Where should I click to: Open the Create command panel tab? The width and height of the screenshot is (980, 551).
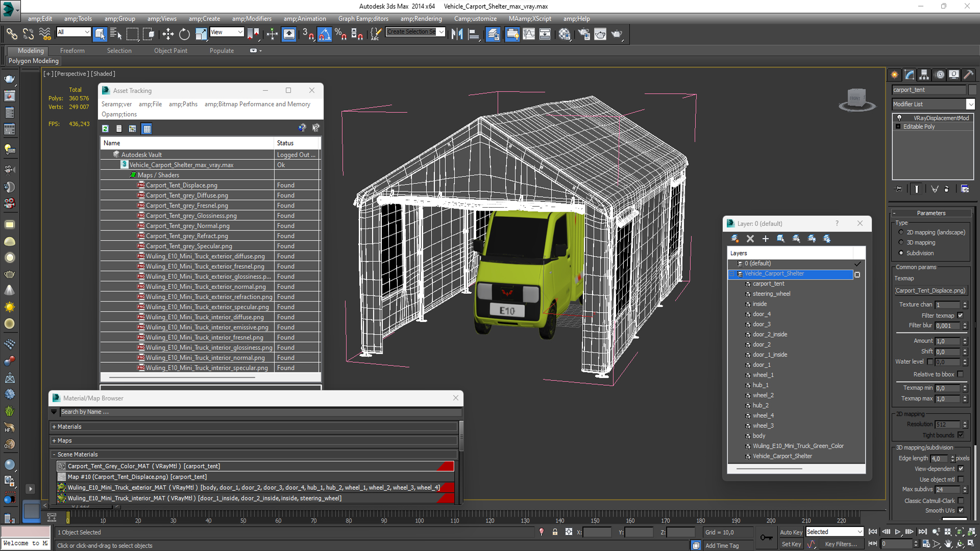tap(895, 74)
